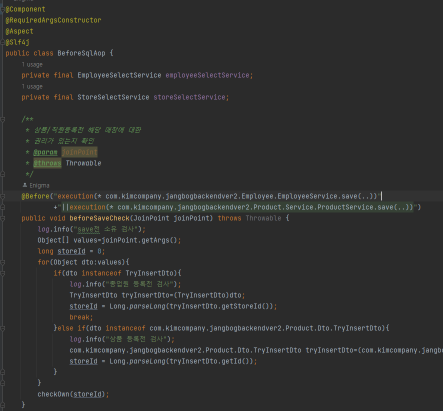Click the Enigma author hint above @Before
The height and width of the screenshot is (411, 443).
point(36,185)
